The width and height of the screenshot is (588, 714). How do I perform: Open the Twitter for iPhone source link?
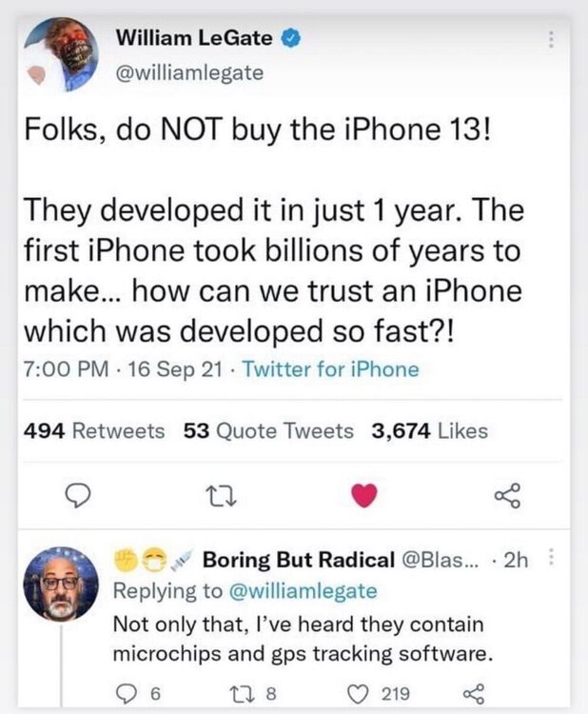point(330,369)
